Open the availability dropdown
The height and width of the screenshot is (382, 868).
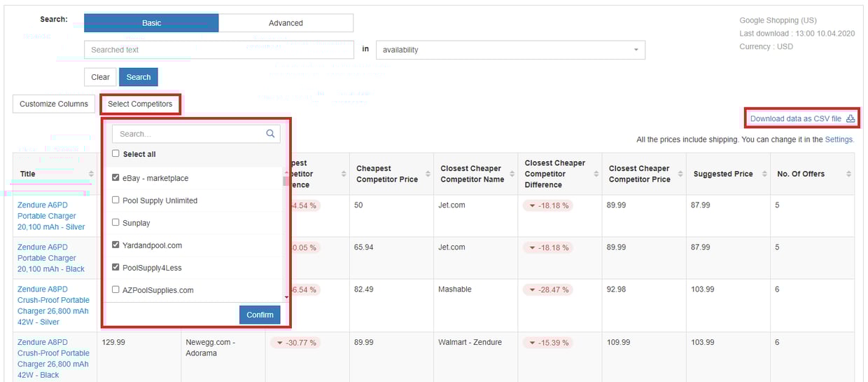(510, 50)
